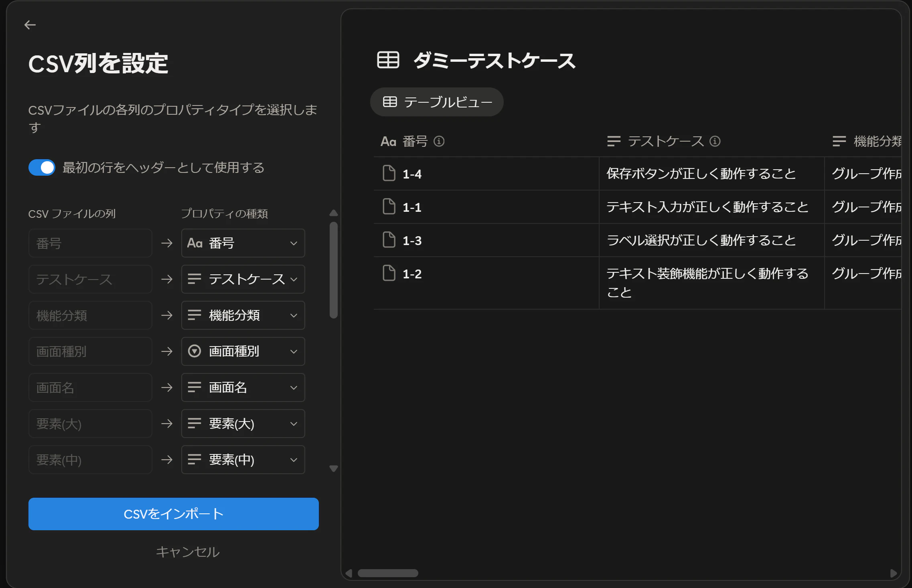Click the column list scroll-down arrow
912x588 pixels.
click(334, 468)
